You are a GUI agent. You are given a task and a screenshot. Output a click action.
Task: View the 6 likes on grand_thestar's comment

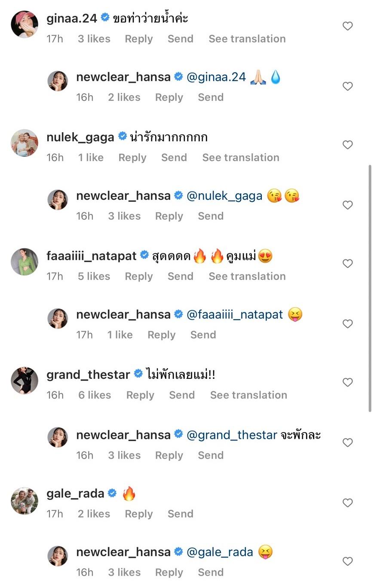click(94, 395)
